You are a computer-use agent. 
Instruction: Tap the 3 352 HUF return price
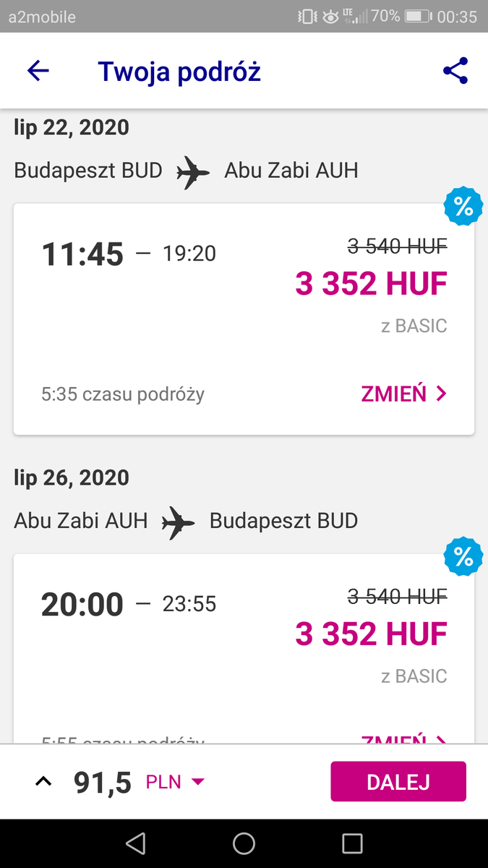tap(372, 634)
